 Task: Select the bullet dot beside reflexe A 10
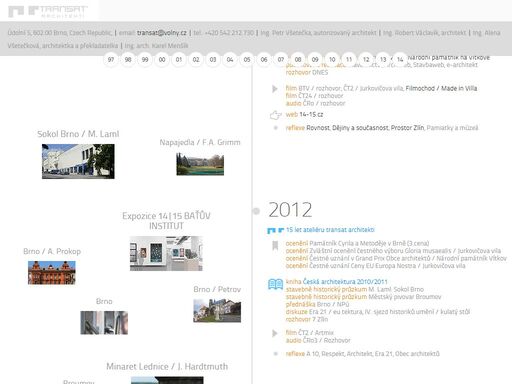(275, 354)
